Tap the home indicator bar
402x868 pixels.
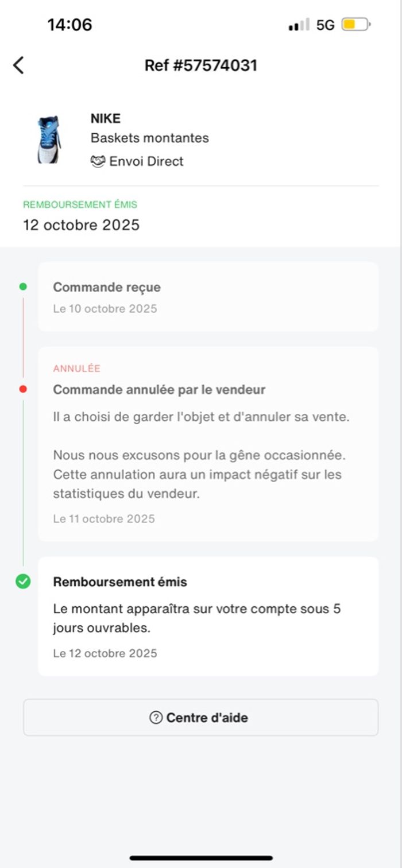(200, 858)
